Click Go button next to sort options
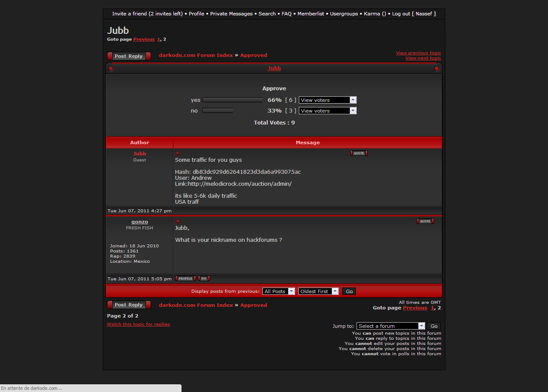Image resolution: width=548 pixels, height=392 pixels. [349, 291]
